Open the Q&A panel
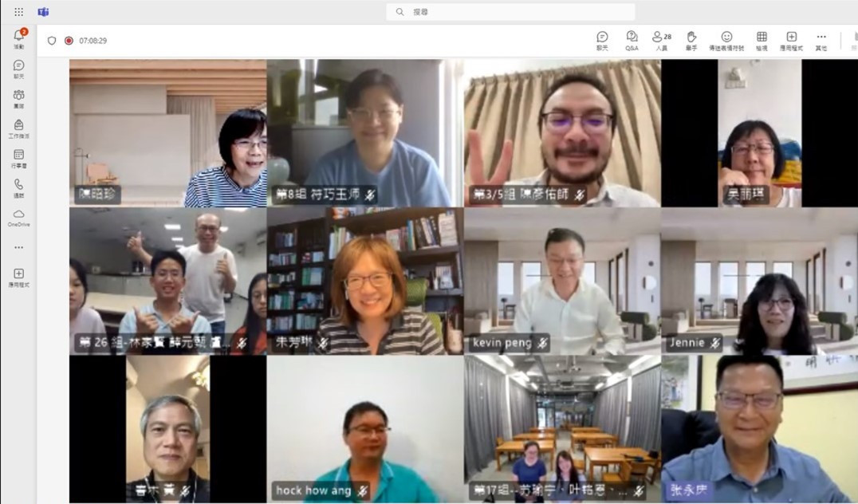858x504 pixels. (x=632, y=41)
